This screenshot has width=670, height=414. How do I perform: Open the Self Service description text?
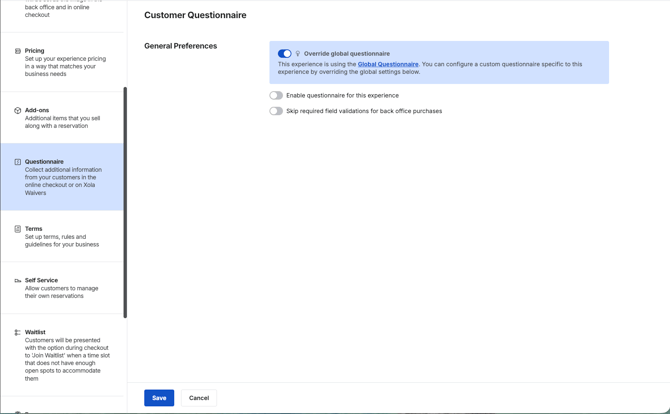[x=61, y=292]
